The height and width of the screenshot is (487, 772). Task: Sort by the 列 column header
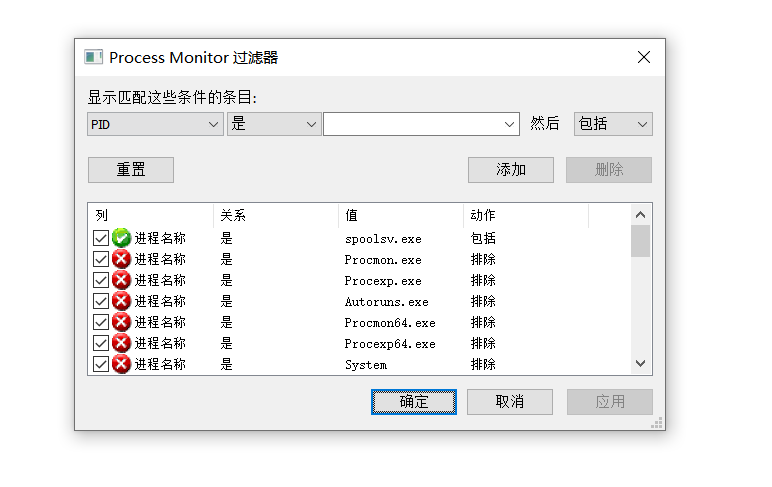tap(151, 215)
